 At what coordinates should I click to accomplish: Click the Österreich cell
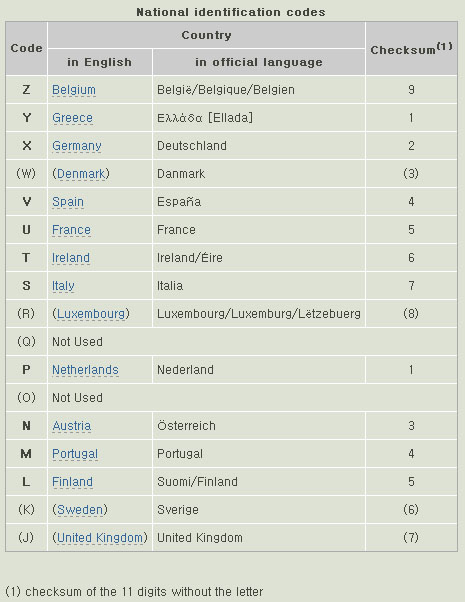coord(259,426)
